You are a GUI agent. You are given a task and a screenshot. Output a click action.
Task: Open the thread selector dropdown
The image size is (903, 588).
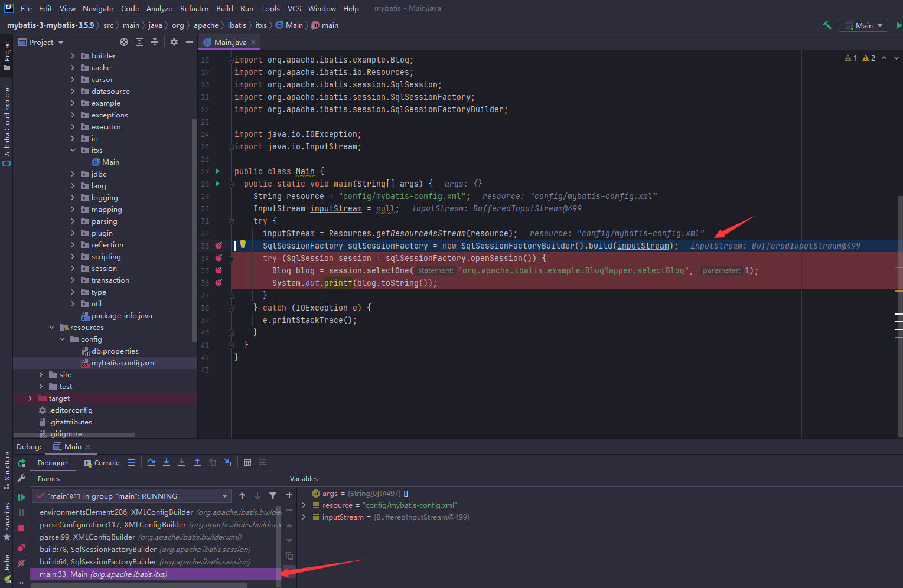tap(131, 496)
